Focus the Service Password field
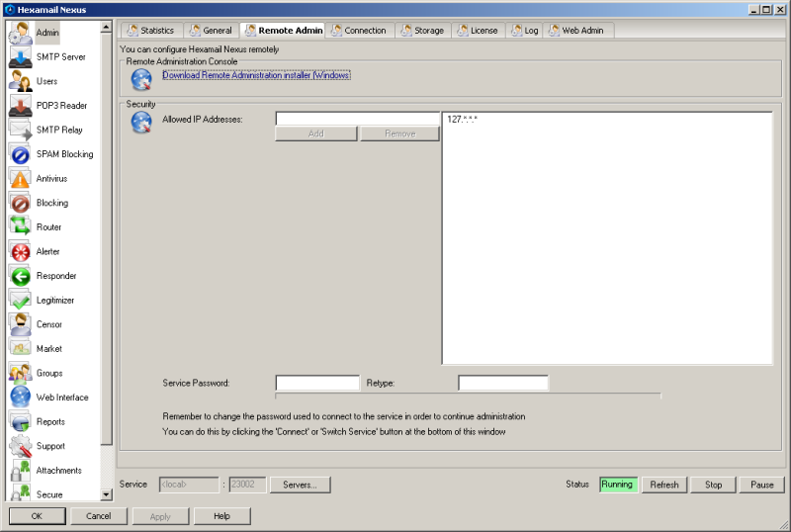This screenshot has width=791, height=532. (317, 383)
